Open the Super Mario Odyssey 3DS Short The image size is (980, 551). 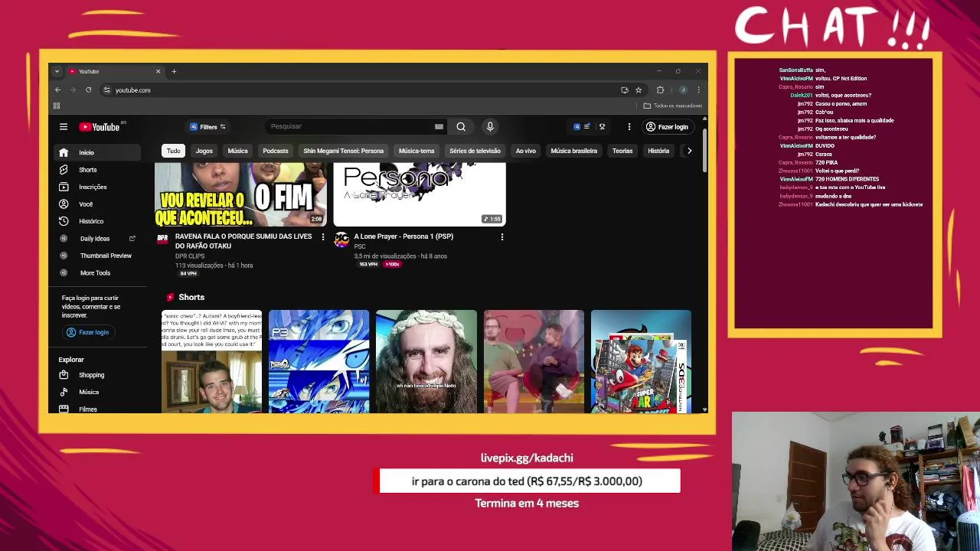pos(641,361)
